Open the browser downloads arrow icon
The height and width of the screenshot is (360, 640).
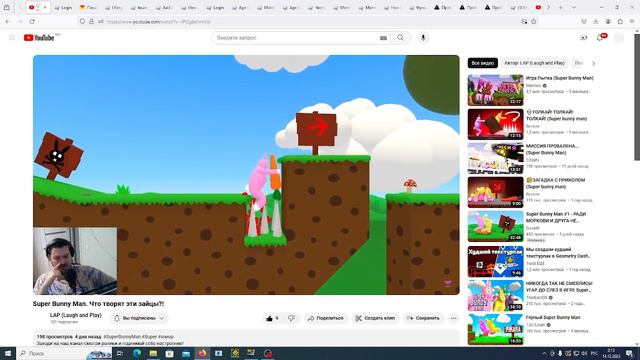(596, 22)
